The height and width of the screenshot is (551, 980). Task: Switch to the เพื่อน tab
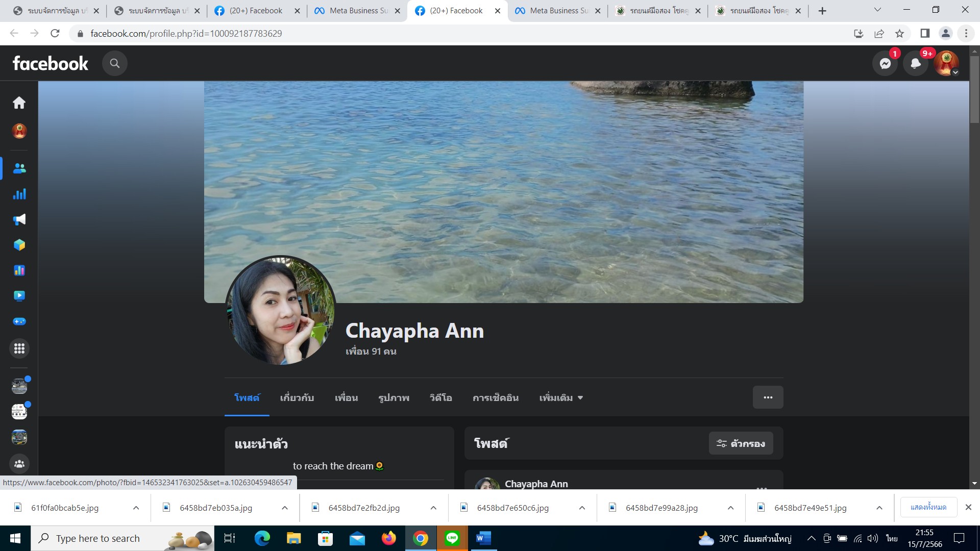346,398
